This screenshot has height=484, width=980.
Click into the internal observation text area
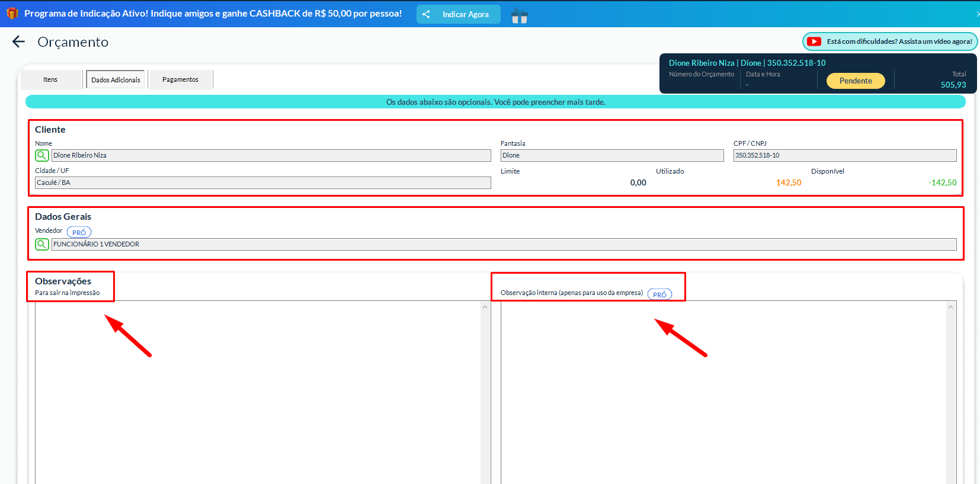(723, 391)
